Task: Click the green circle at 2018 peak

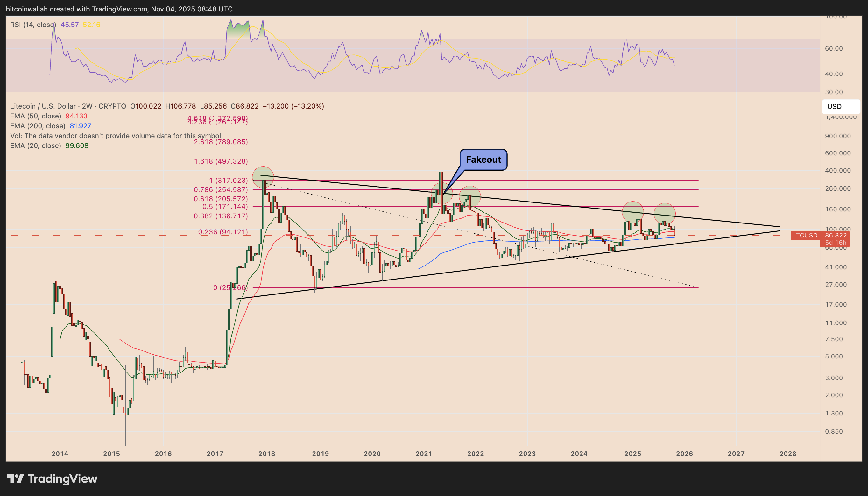Action: point(263,177)
